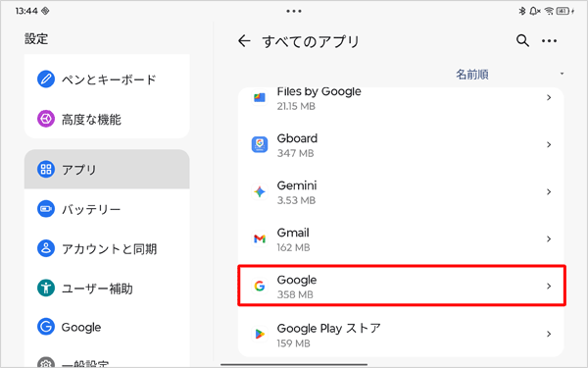Open the Google Play ストア app entry
This screenshot has width=588, height=368.
401,334
